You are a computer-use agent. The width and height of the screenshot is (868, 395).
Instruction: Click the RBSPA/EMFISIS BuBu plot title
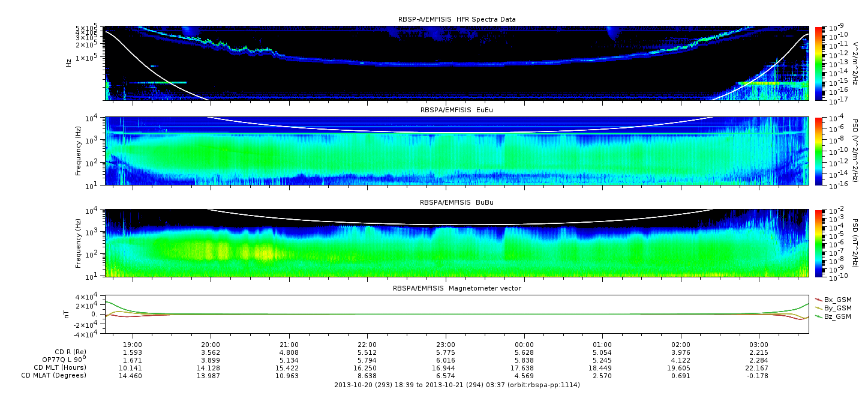(x=456, y=203)
